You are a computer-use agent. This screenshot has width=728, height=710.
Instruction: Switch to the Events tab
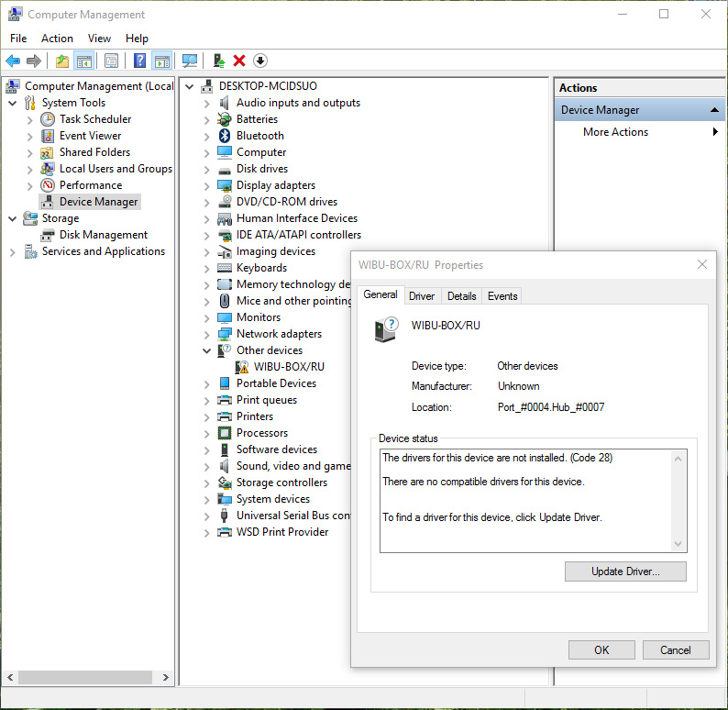pos(502,295)
